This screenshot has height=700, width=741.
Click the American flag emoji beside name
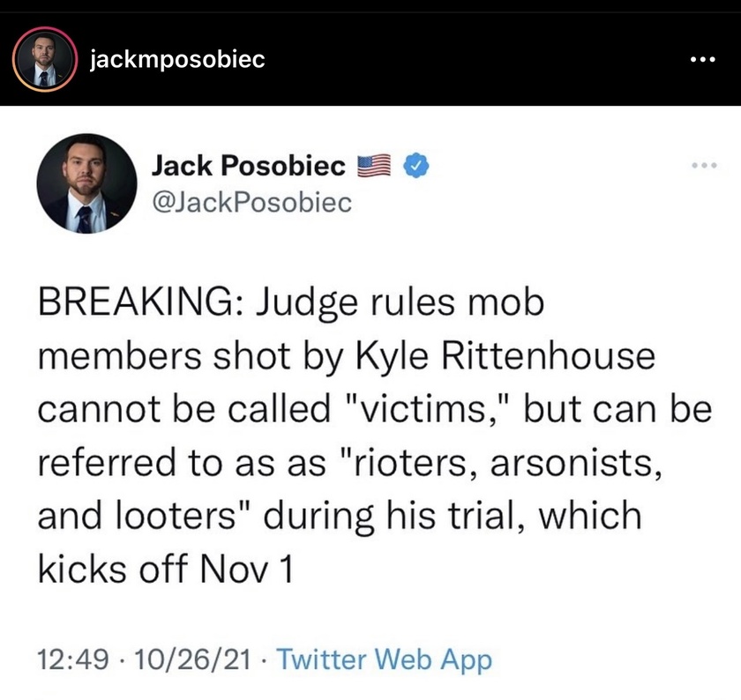coord(374,166)
